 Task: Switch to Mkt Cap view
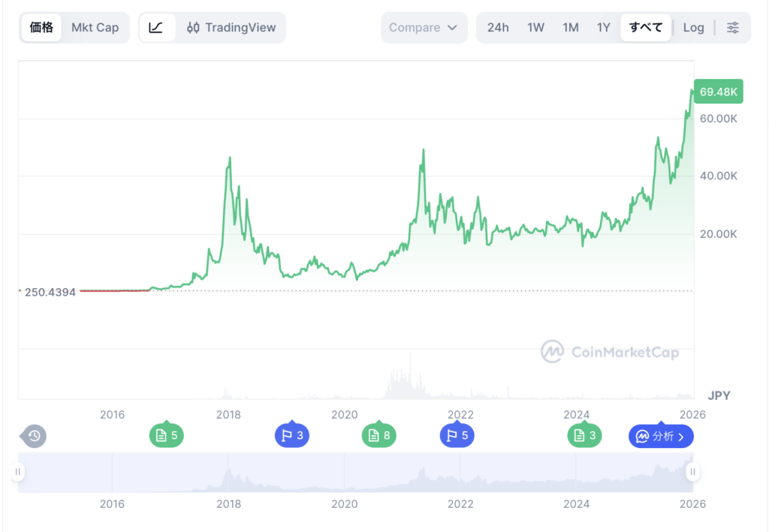pyautogui.click(x=95, y=28)
